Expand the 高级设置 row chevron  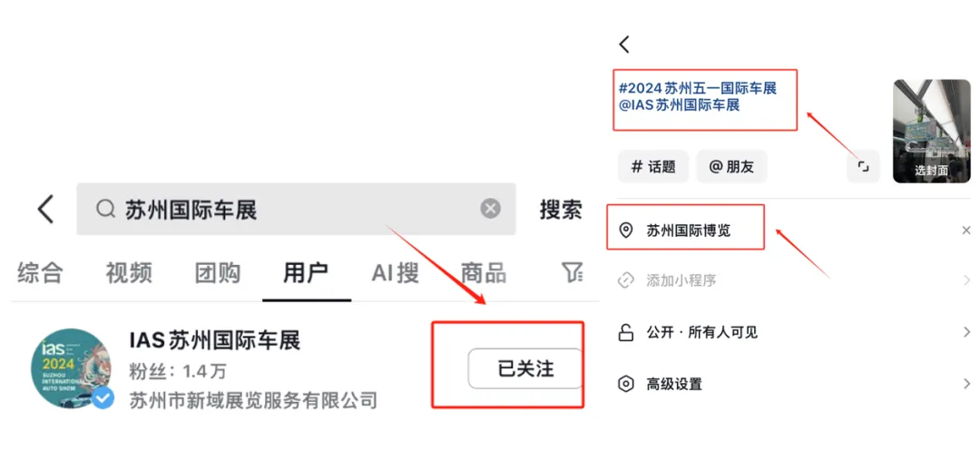pos(967,384)
